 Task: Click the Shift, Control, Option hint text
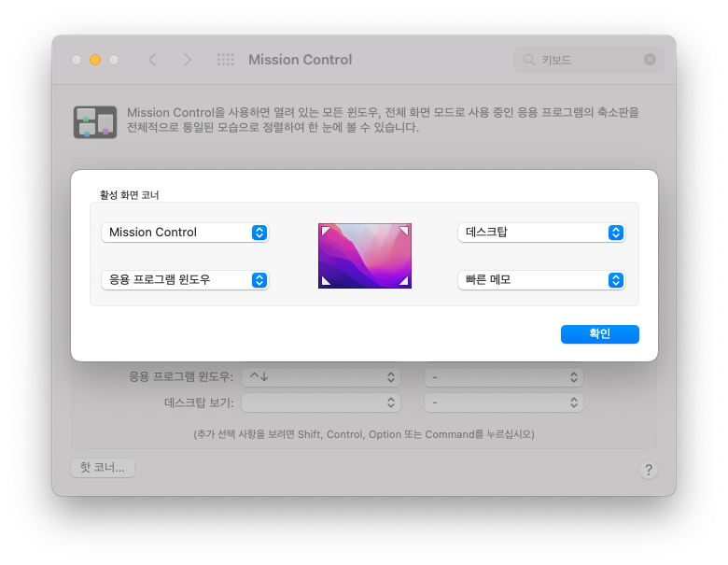[364, 434]
